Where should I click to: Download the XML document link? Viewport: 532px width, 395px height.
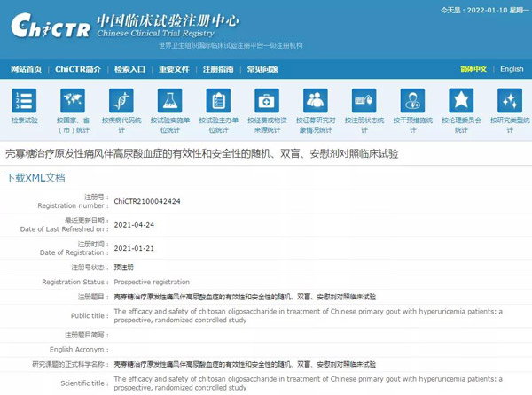tap(35, 178)
